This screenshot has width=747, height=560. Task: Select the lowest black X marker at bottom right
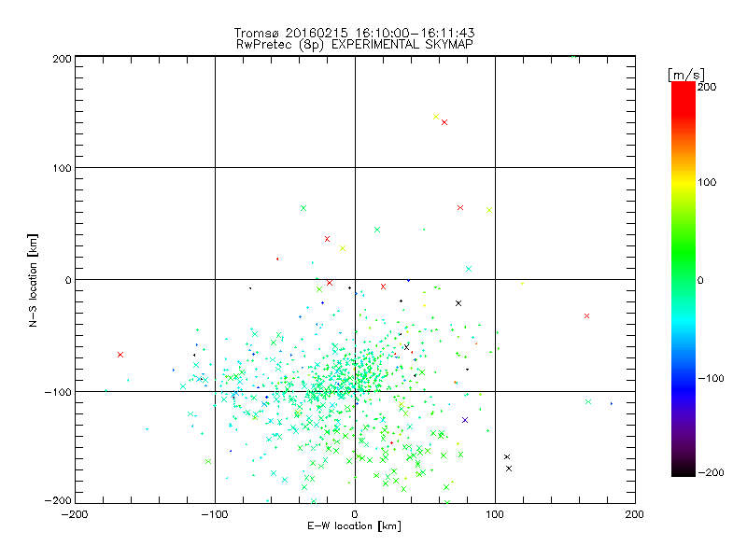[x=509, y=469]
